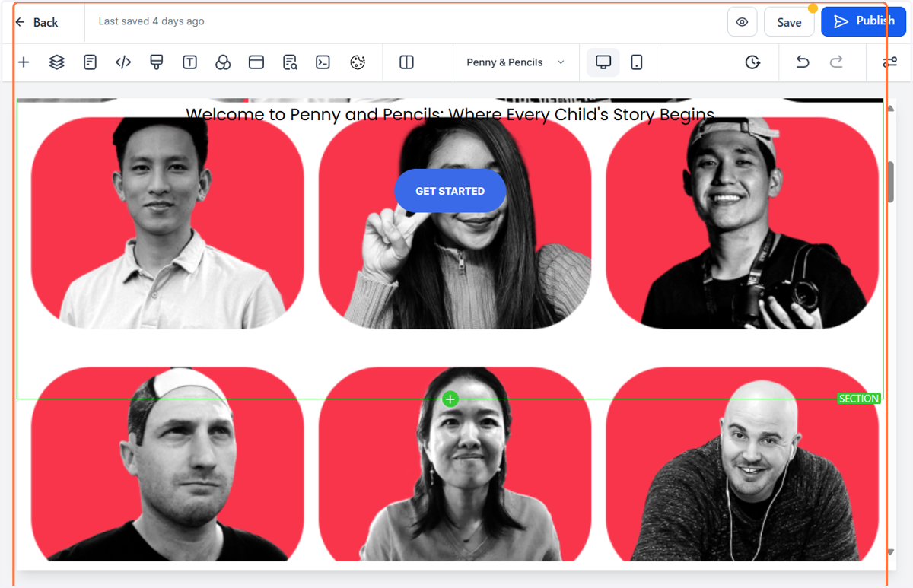Open the popup window icon
Screen dimensions: 913x588
(x=256, y=62)
